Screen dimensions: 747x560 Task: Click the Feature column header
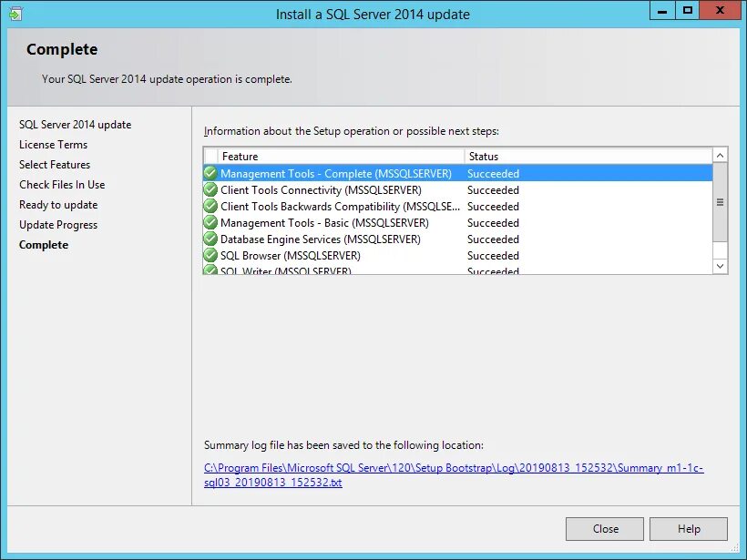[341, 157]
